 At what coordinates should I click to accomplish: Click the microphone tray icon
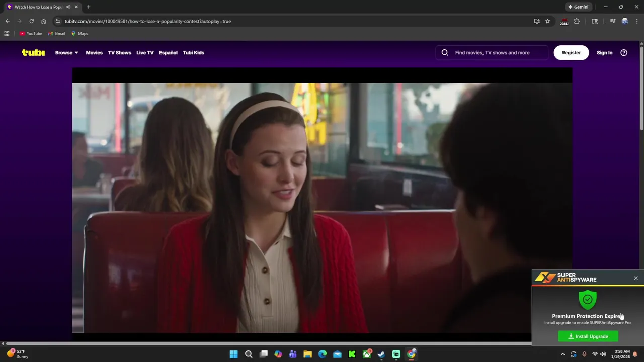pyautogui.click(x=584, y=354)
